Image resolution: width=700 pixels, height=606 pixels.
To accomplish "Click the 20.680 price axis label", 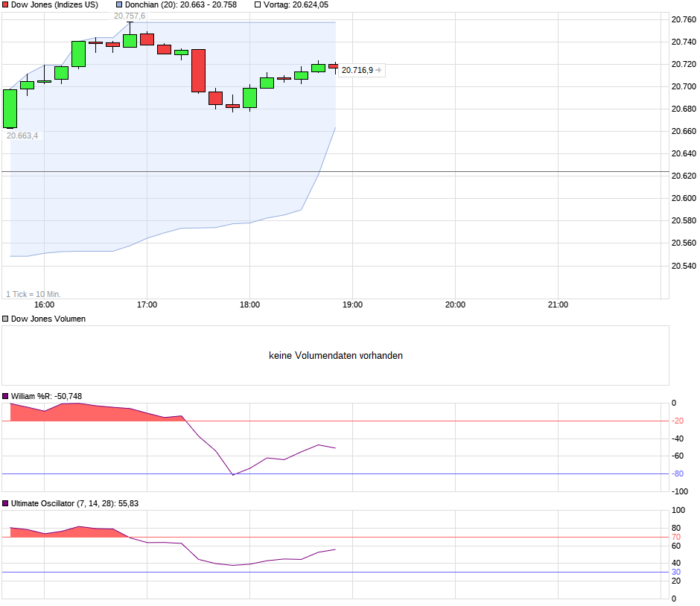I will pos(684,109).
